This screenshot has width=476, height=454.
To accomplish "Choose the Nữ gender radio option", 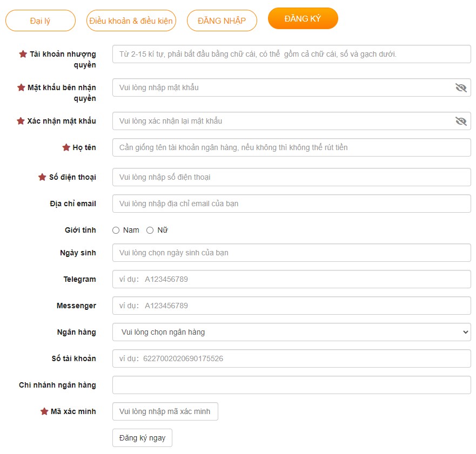I will (x=150, y=231).
